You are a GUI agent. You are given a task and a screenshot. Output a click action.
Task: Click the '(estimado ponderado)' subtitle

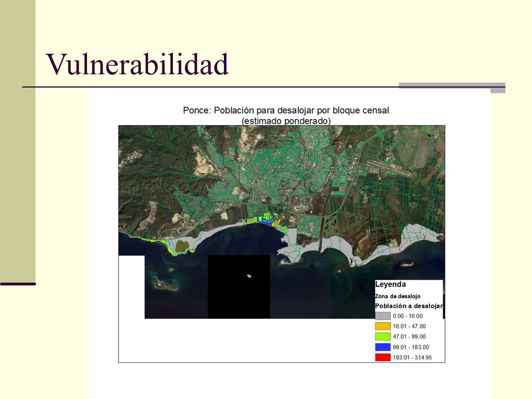286,121
